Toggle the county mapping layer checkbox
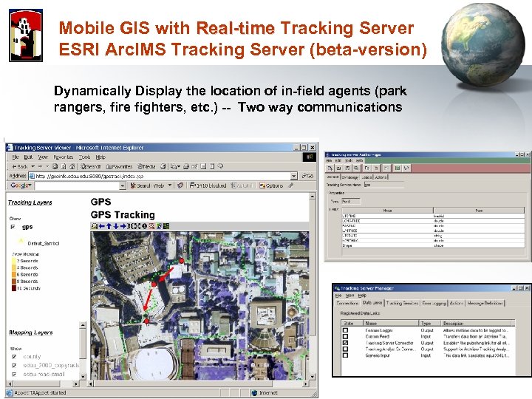Screen dimensions: 532x399 (x=14, y=357)
